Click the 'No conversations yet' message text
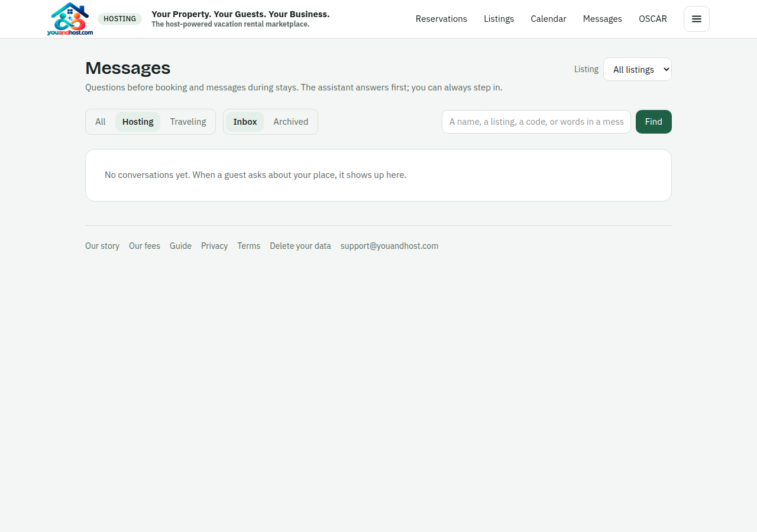 coord(255,175)
